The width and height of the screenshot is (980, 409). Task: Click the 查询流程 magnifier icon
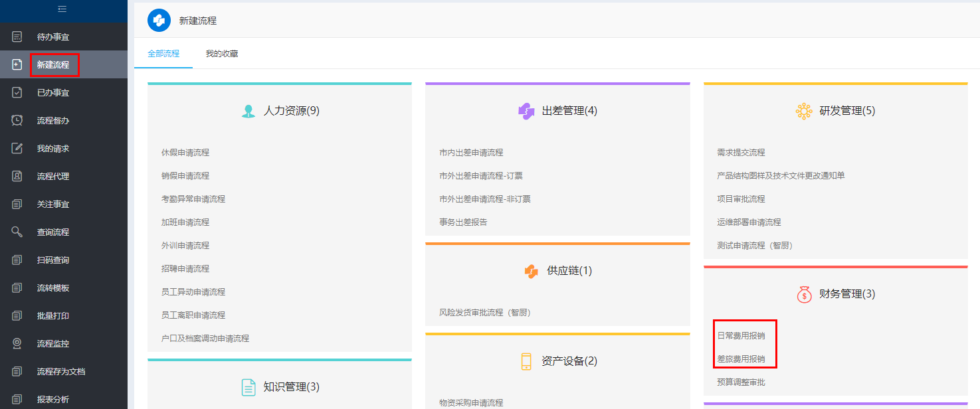coord(17,232)
